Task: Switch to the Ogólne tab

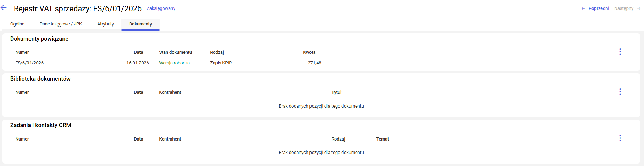Action: point(17,24)
